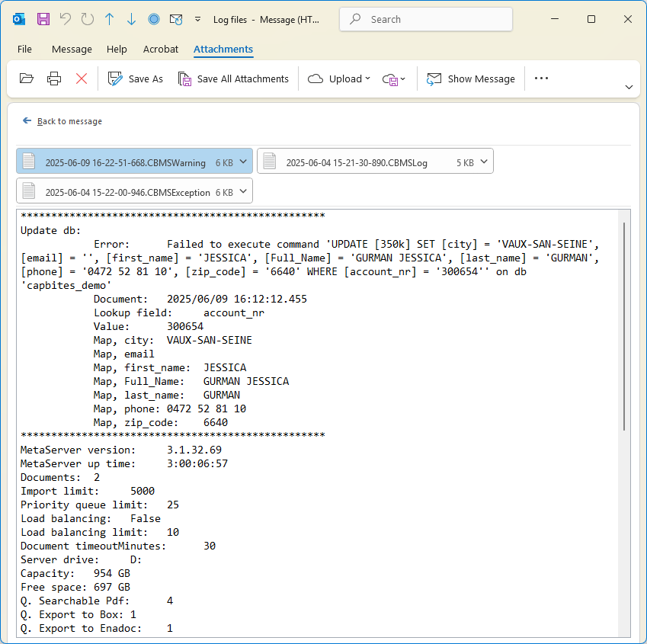Click the Redo arrow in quick access toolbar
The height and width of the screenshot is (644, 647).
click(87, 19)
